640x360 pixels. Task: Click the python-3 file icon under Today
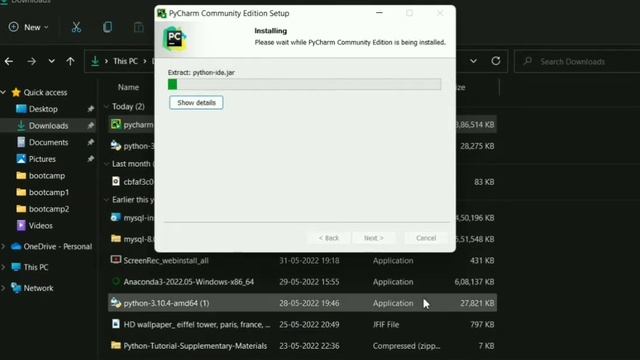[116, 145]
